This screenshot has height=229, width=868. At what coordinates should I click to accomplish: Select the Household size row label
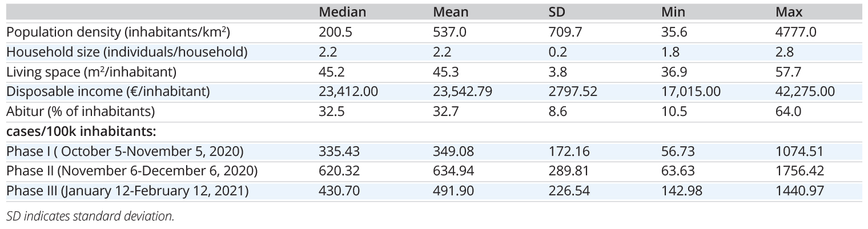click(127, 52)
